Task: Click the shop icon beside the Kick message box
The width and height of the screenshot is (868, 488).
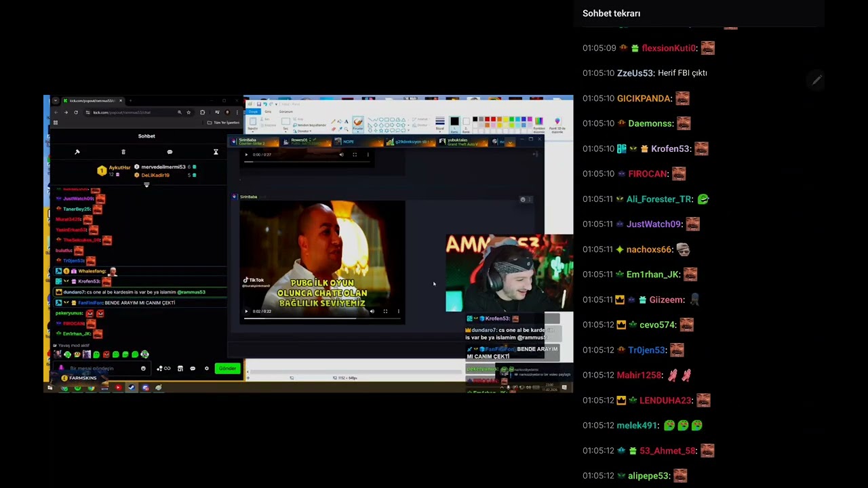Action: (x=180, y=368)
